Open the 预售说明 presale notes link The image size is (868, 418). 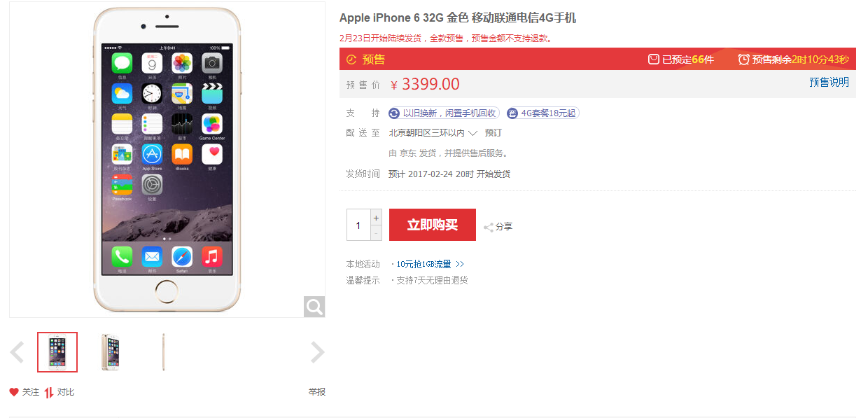click(x=829, y=82)
